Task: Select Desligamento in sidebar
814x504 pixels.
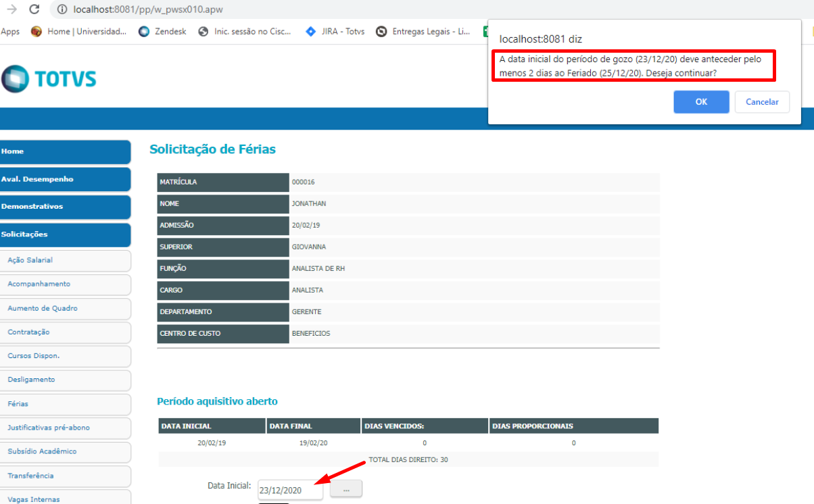Action: (x=65, y=380)
